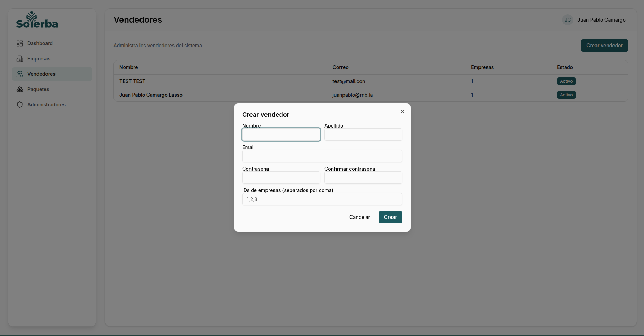Screen dimensions: 644x336
Task: Click the Activo badge for TEST TEST
Action: [566, 81]
